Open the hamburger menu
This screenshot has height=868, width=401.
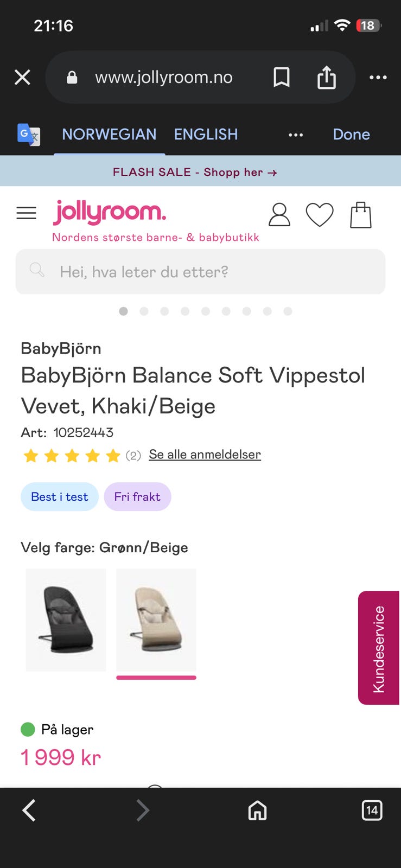pos(26,213)
